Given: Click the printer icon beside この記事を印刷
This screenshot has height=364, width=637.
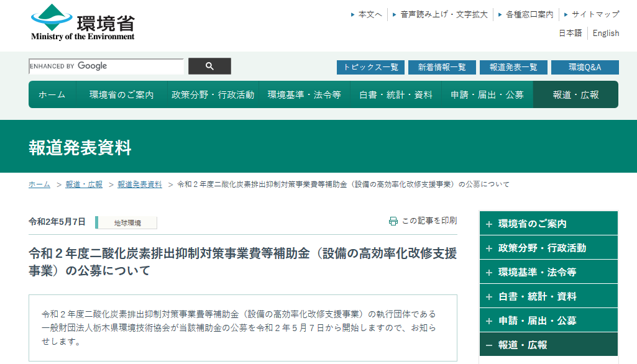Looking at the screenshot, I should (x=393, y=221).
